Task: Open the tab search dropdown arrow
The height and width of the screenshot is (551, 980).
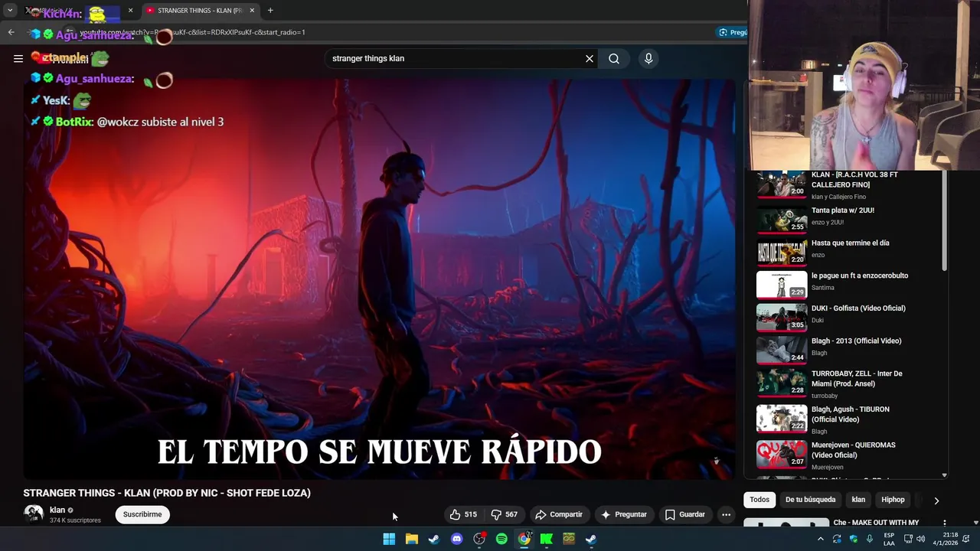Action: tap(10, 11)
